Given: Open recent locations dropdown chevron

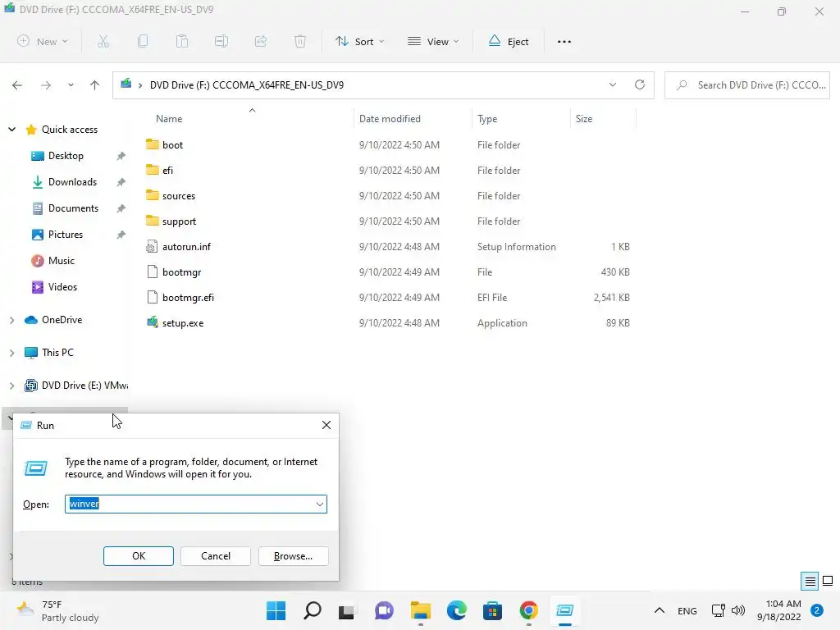Looking at the screenshot, I should tap(71, 84).
